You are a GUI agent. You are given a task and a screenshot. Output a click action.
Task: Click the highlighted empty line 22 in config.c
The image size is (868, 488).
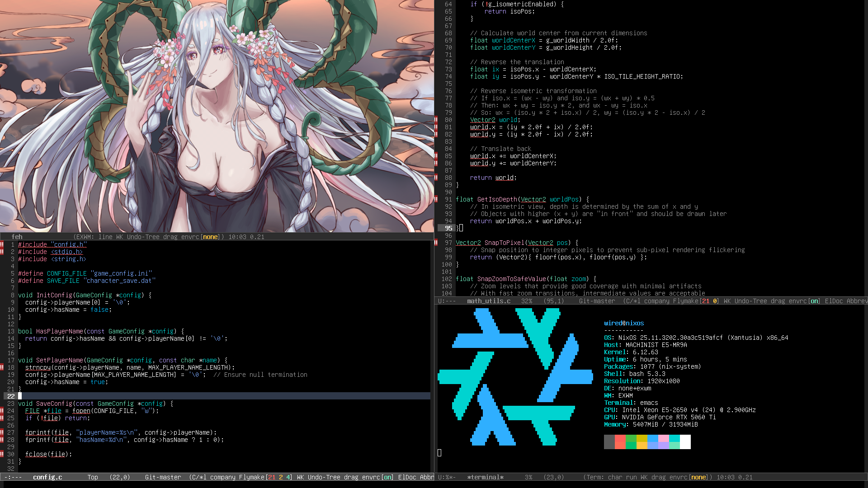217,396
